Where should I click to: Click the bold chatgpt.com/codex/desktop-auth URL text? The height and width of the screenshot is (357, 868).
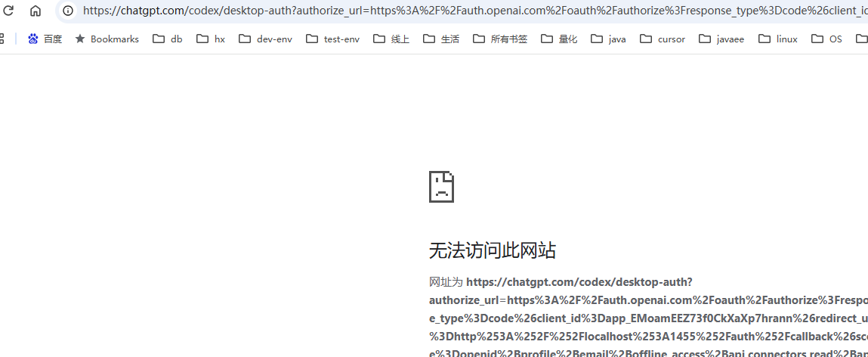(579, 282)
